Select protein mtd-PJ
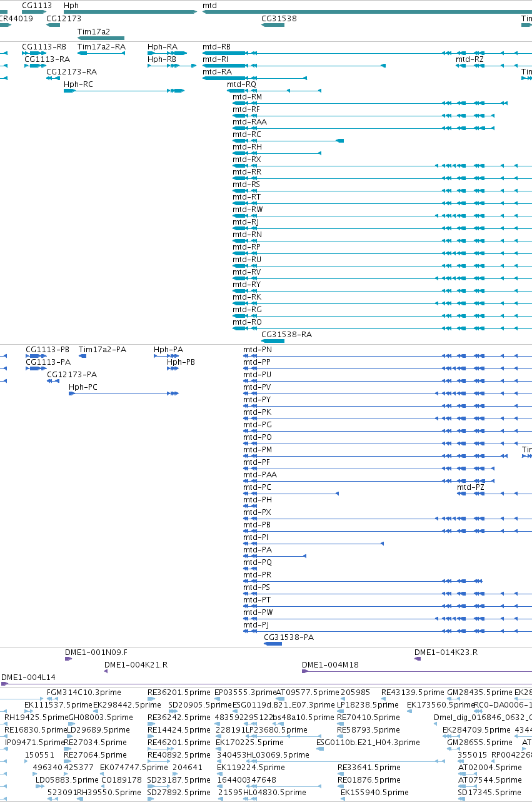Screen dimensions: 532x802 [x=256, y=625]
